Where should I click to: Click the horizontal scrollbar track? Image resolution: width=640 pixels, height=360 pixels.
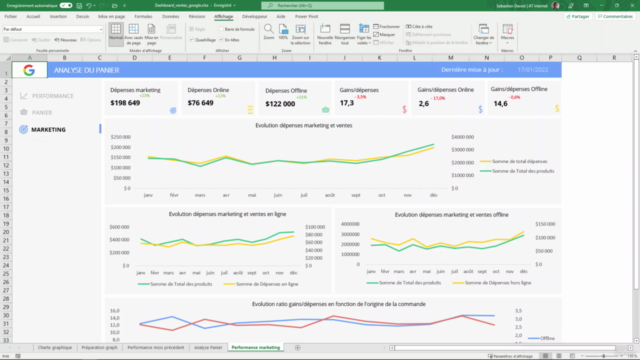tap(505, 348)
